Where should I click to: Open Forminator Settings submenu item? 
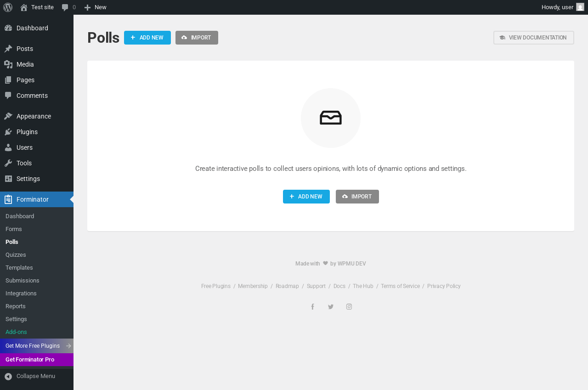(16, 319)
